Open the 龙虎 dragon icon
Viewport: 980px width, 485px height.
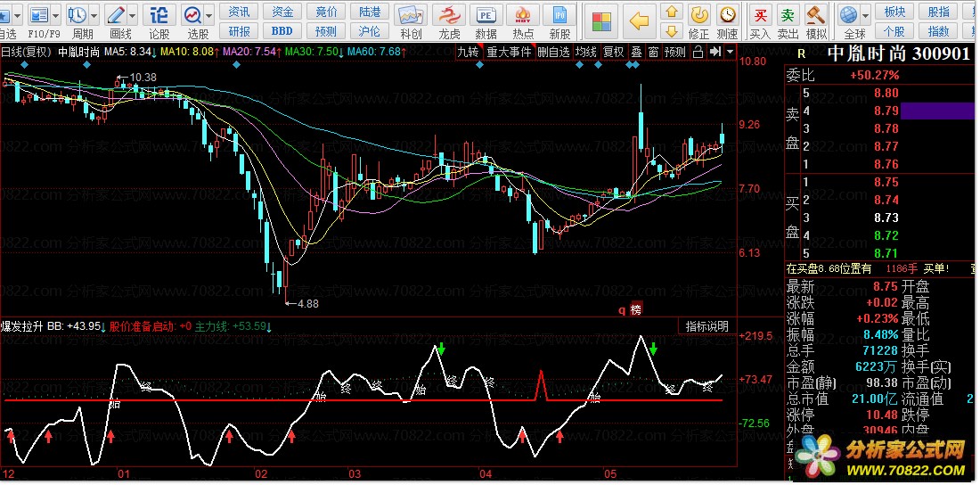point(447,15)
